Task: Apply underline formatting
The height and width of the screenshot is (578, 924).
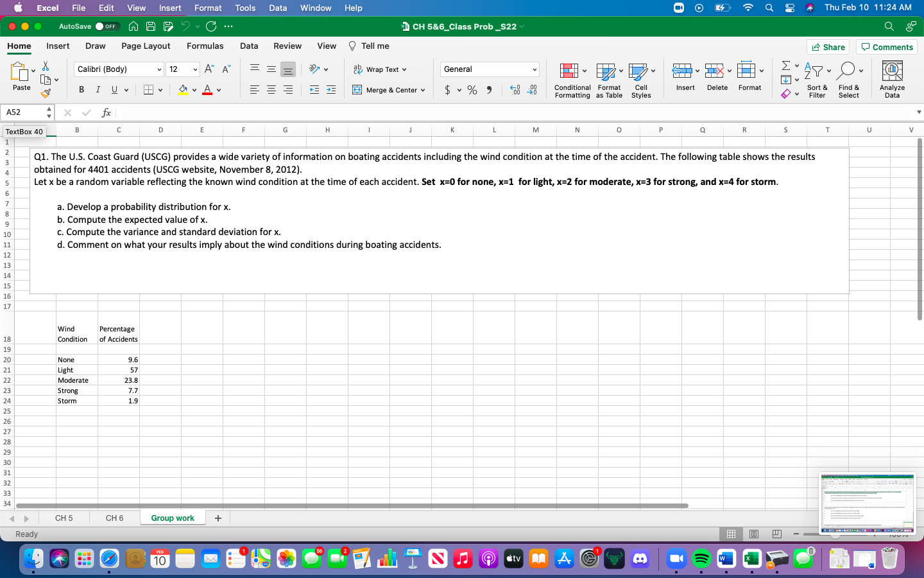Action: point(113,89)
